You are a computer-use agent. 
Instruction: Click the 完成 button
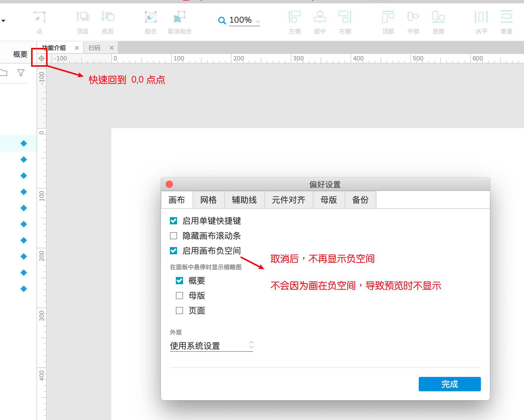(x=450, y=384)
